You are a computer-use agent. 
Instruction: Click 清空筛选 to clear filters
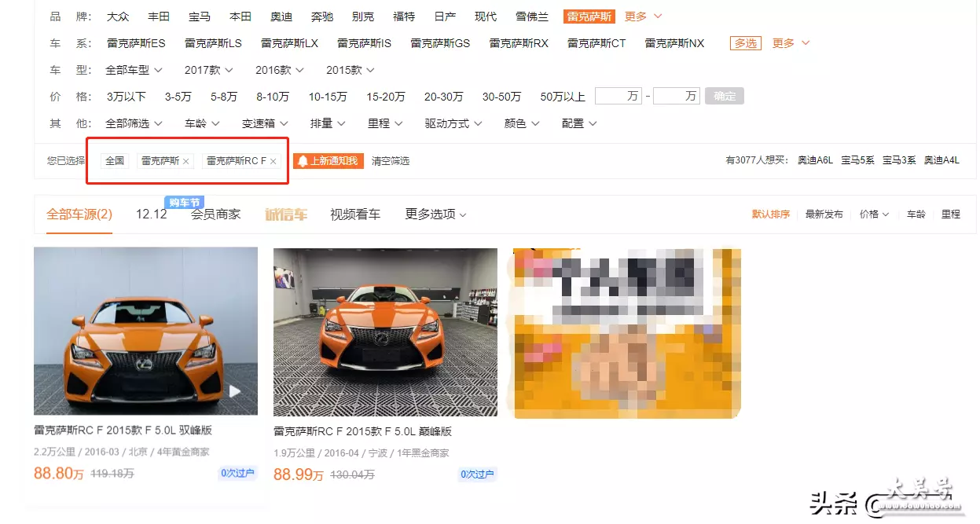pos(391,161)
